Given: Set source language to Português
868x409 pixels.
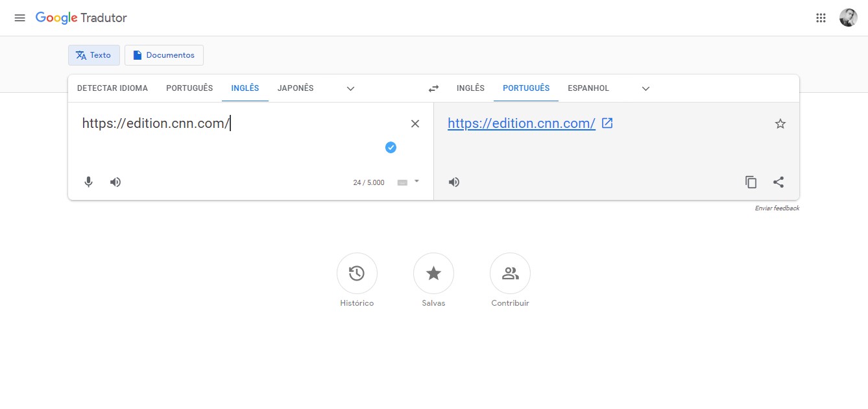Looking at the screenshot, I should [189, 88].
